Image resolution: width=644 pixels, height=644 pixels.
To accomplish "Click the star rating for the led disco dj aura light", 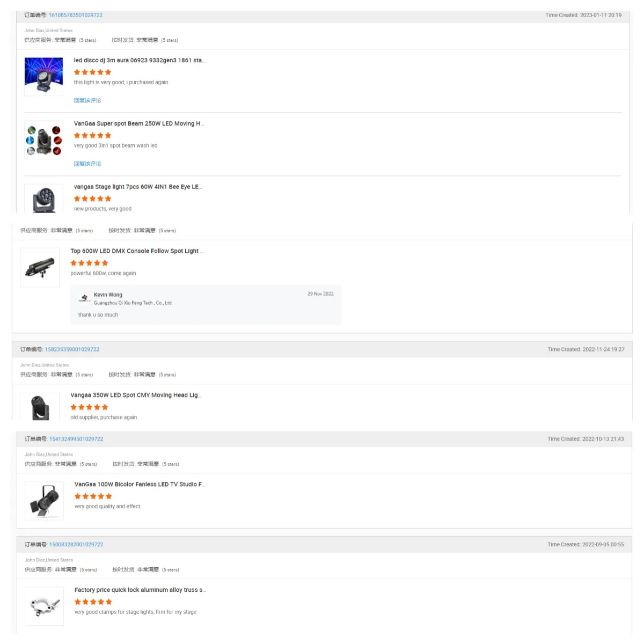I will pyautogui.click(x=93, y=72).
